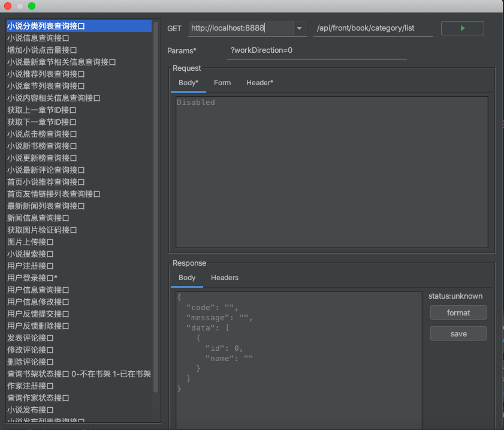Click inside the response JSON text area
504x430 pixels.
[x=298, y=360]
